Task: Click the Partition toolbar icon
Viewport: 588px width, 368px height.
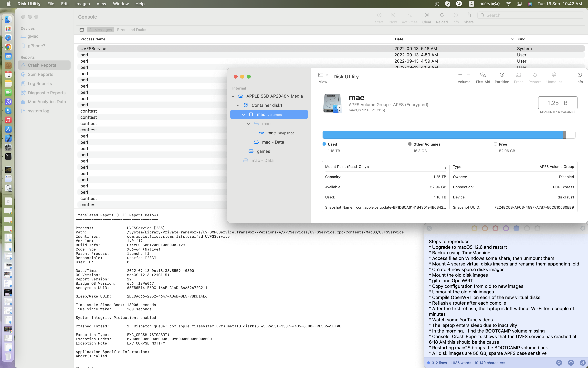Action: [502, 75]
